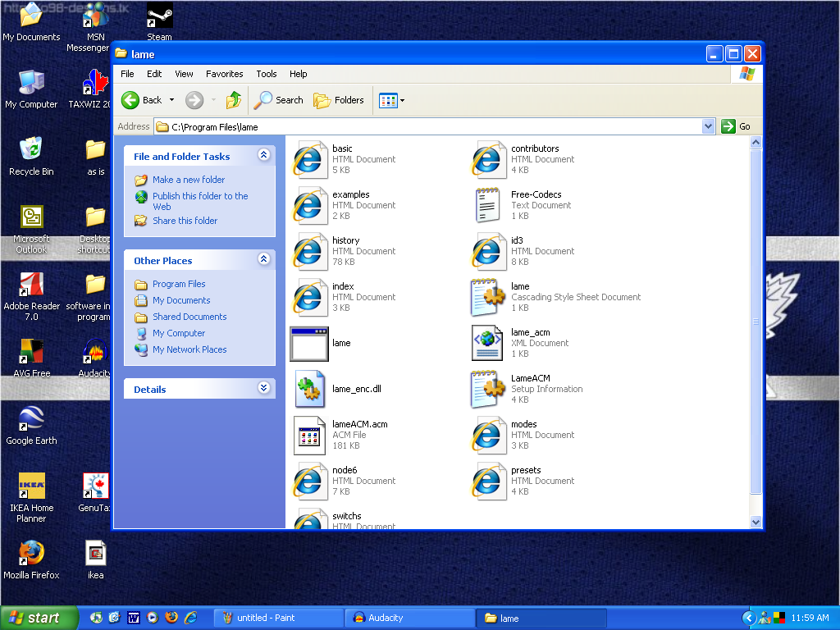Click the Steam desktop shortcut
Screen dimensions: 840x630
(160, 21)
